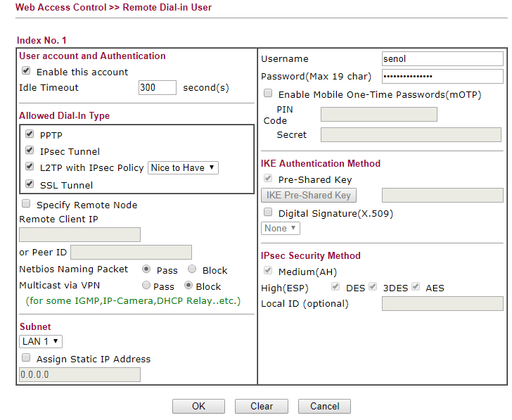
Task: Focus the Idle Timeout field
Action: pyautogui.click(x=158, y=87)
